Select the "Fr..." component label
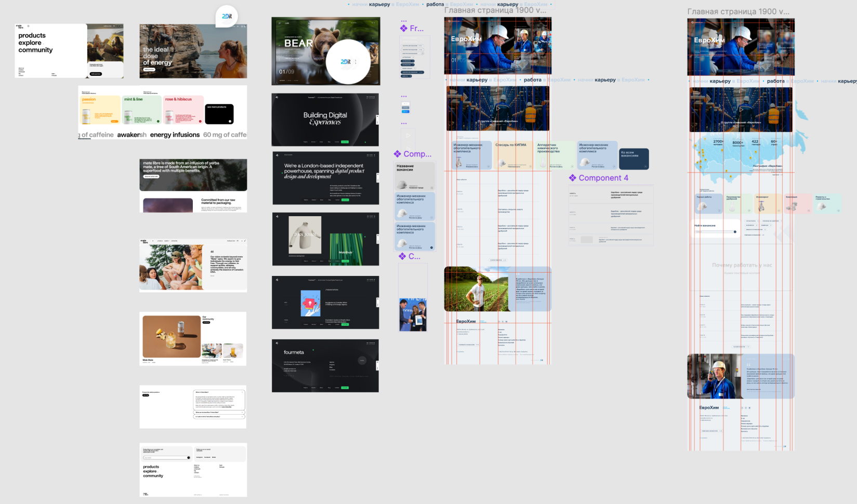The height and width of the screenshot is (504, 857). tap(417, 29)
